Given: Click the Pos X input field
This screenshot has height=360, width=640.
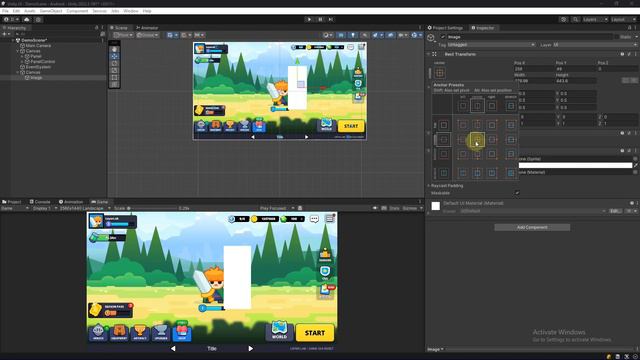Looking at the screenshot, I should pyautogui.click(x=534, y=69).
